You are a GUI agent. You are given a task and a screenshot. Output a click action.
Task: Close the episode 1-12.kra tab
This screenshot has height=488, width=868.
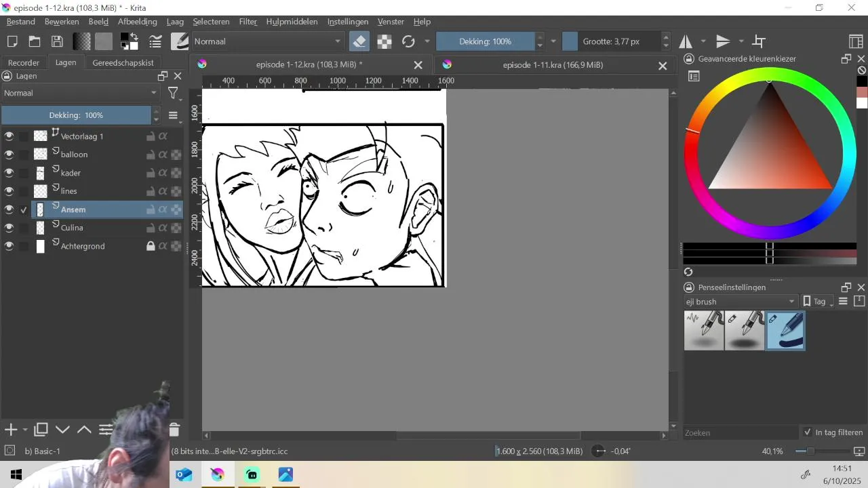[x=418, y=66]
